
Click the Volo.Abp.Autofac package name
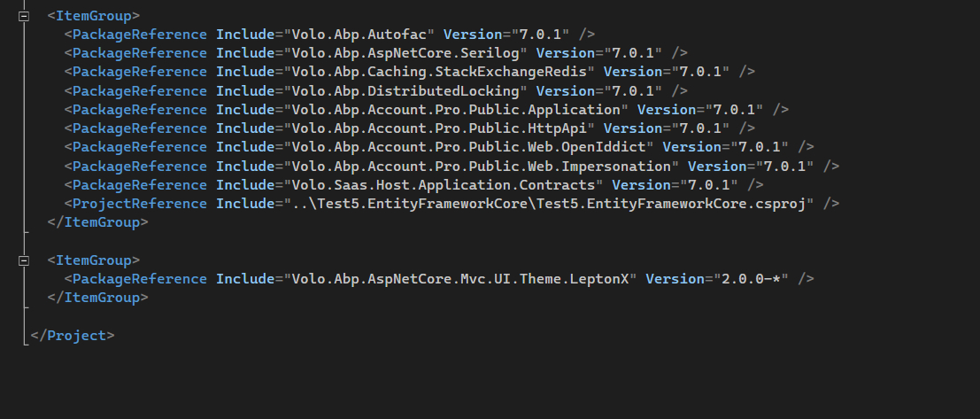[359, 35]
